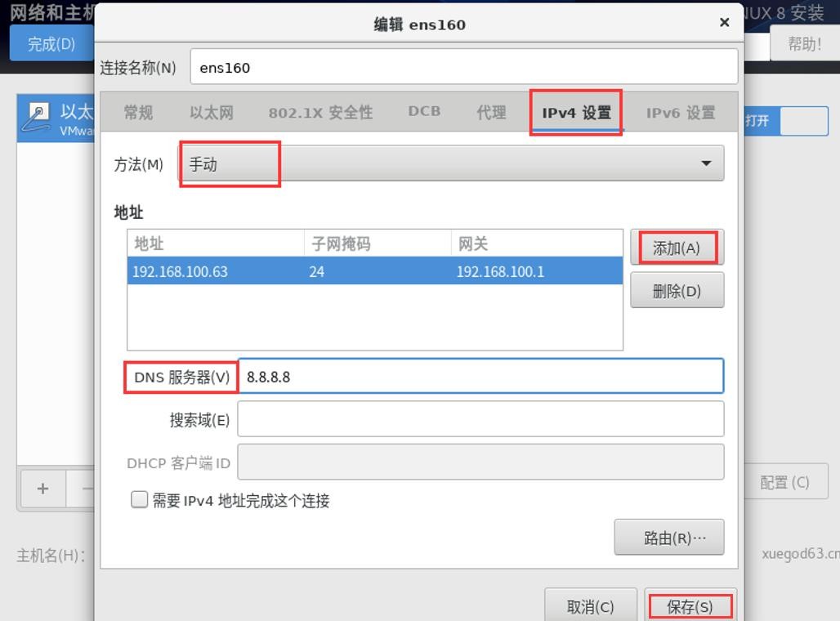This screenshot has width=840, height=621.
Task: Open the 以太网 tab
Action: coord(212,113)
